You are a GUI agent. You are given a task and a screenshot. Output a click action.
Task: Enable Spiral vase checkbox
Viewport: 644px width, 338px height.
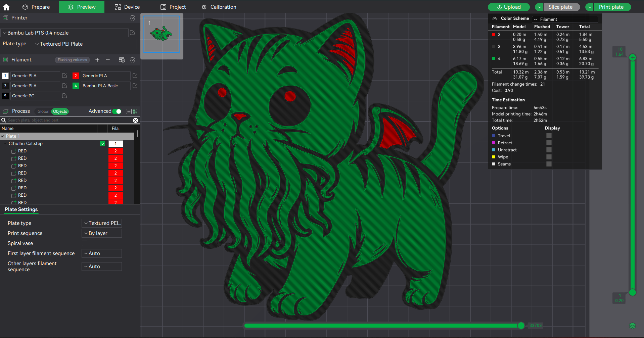tap(85, 243)
